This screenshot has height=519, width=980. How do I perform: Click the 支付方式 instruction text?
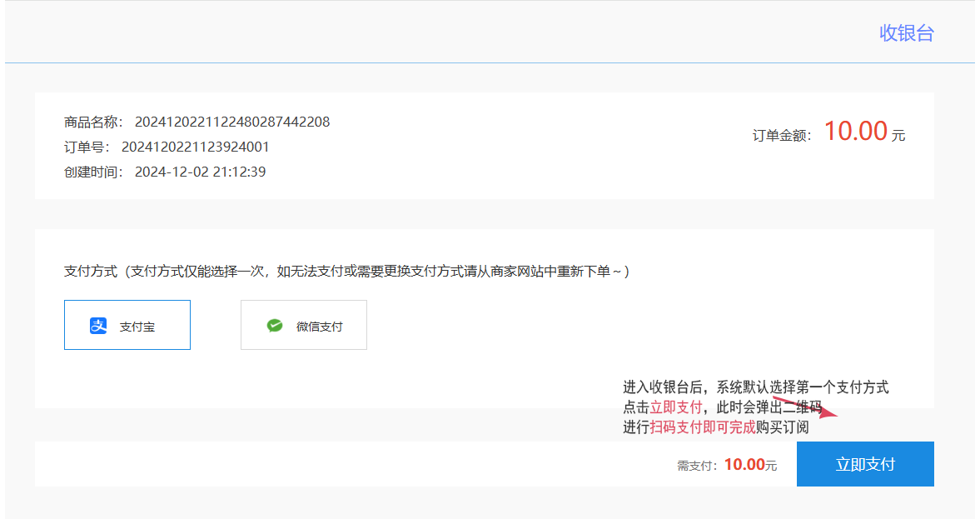click(347, 272)
